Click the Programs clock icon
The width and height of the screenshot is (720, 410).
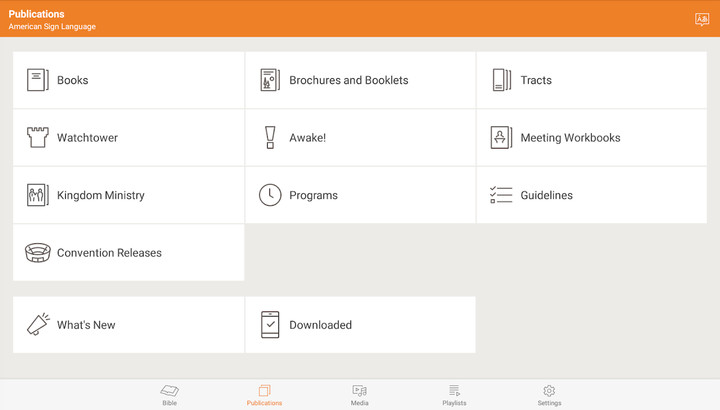[270, 195]
